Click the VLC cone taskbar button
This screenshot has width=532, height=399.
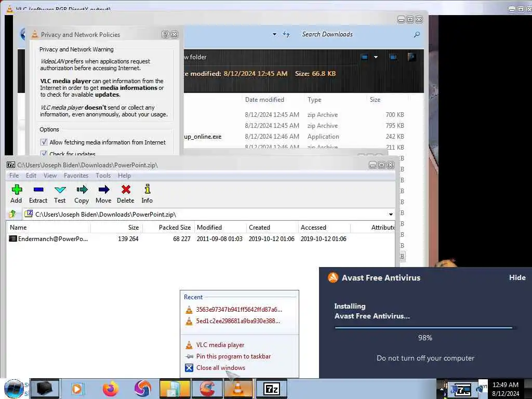pyautogui.click(x=238, y=389)
